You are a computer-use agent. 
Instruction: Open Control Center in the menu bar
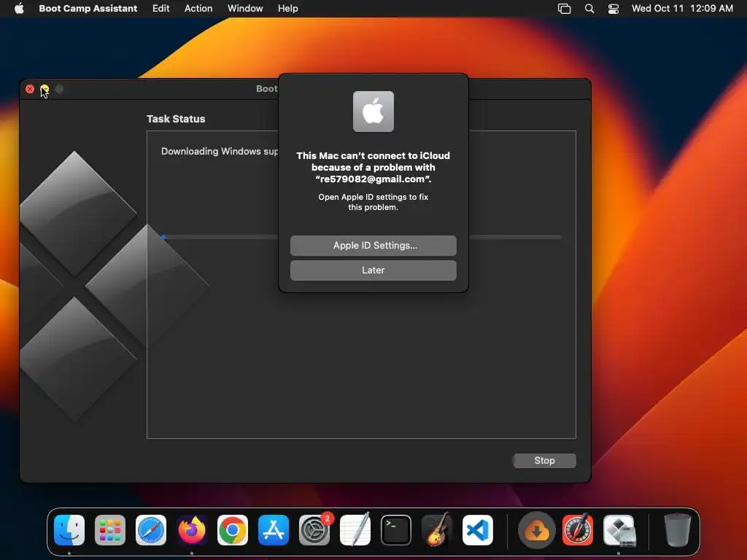tap(614, 9)
